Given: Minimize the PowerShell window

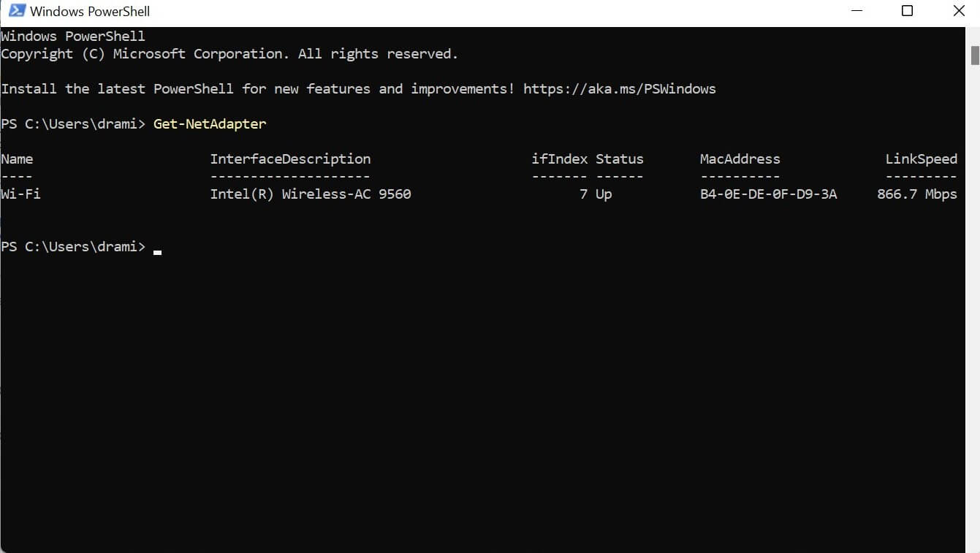Looking at the screenshot, I should pyautogui.click(x=856, y=11).
